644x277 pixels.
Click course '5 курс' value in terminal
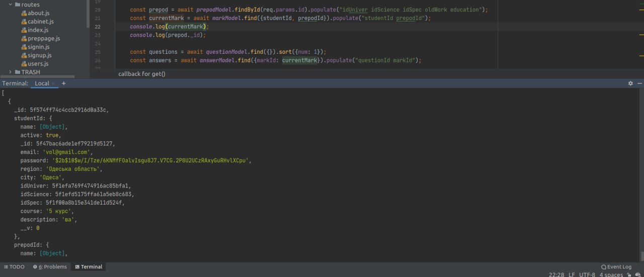click(x=58, y=211)
